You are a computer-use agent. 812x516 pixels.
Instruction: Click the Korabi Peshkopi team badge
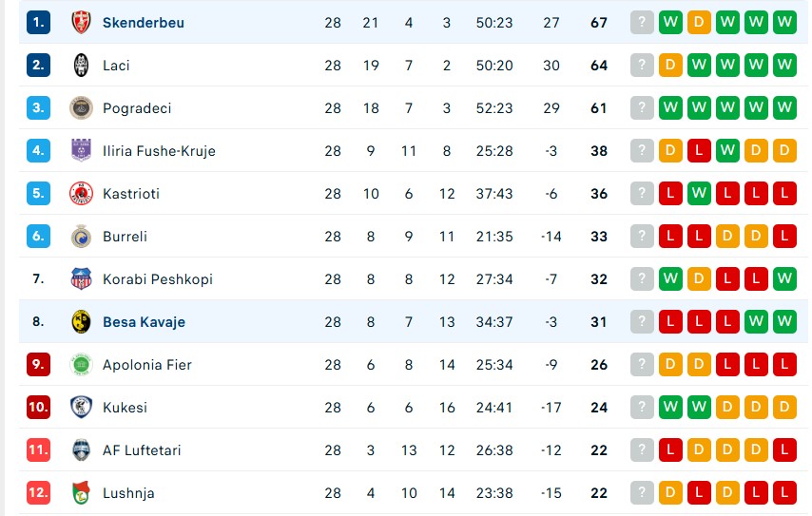pyautogui.click(x=82, y=279)
